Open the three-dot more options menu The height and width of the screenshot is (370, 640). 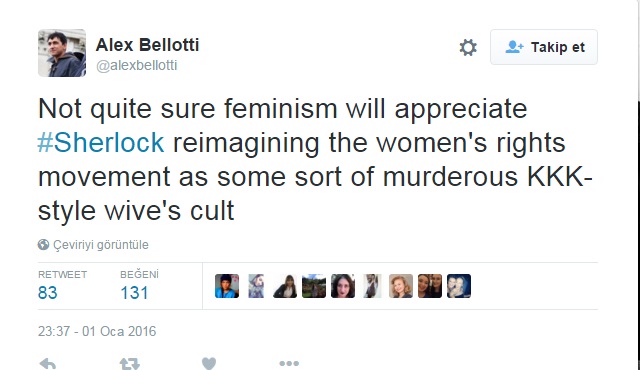(x=289, y=363)
